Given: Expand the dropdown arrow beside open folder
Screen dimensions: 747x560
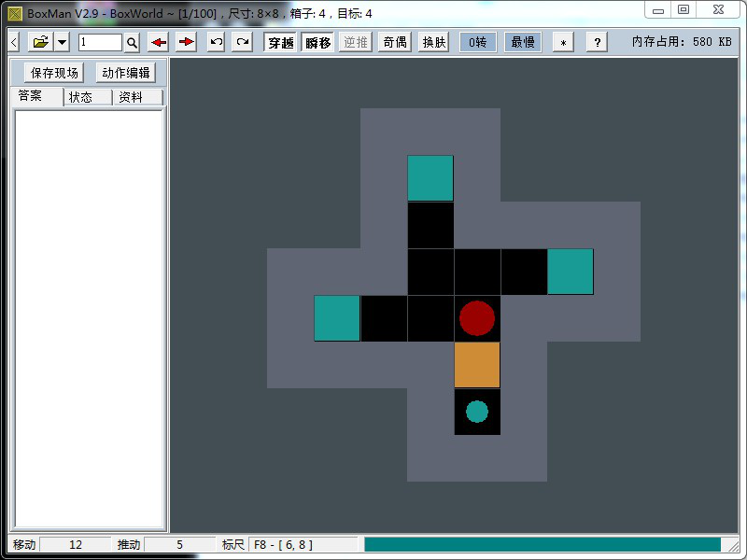Looking at the screenshot, I should (62, 42).
